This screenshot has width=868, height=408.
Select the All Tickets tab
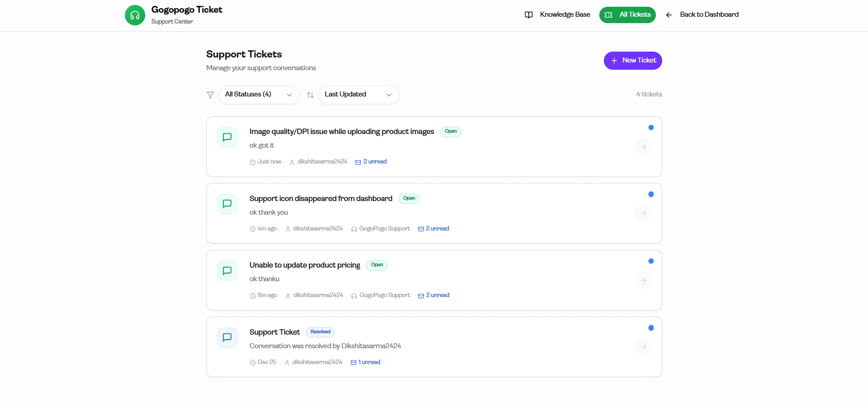(x=627, y=15)
